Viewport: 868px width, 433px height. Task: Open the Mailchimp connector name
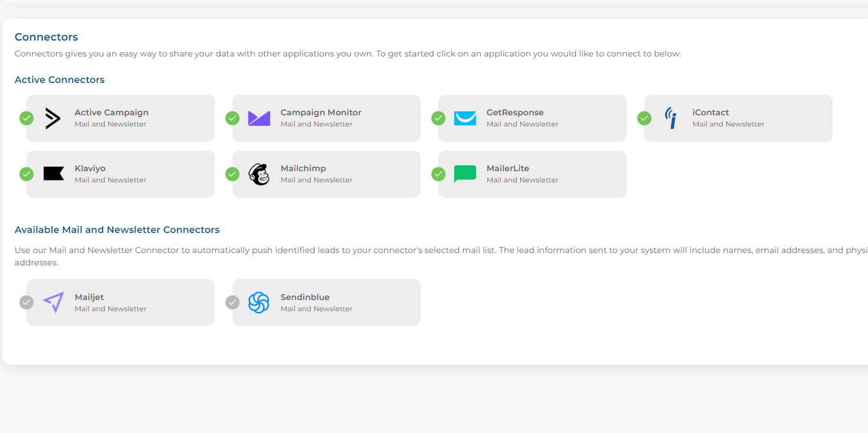click(x=303, y=168)
